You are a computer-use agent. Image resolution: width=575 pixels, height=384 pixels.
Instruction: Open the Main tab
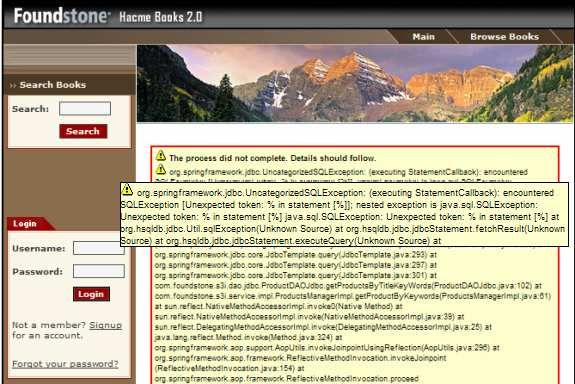tap(424, 37)
